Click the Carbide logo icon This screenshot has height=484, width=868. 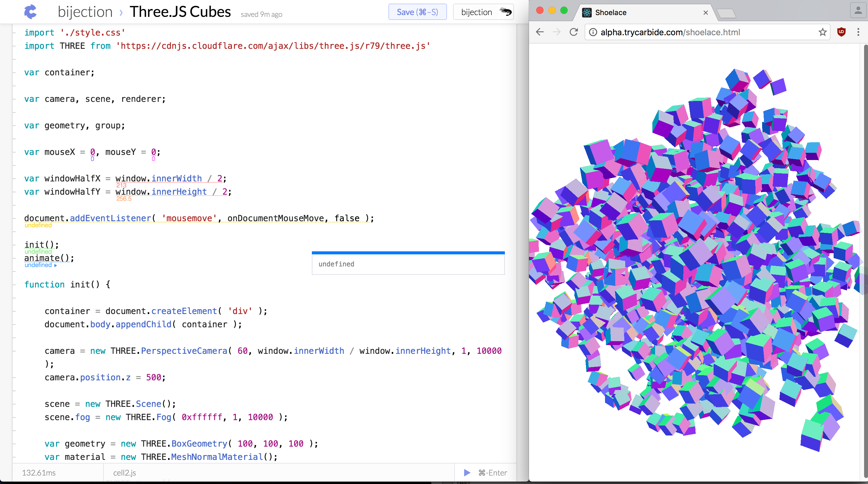coord(30,12)
